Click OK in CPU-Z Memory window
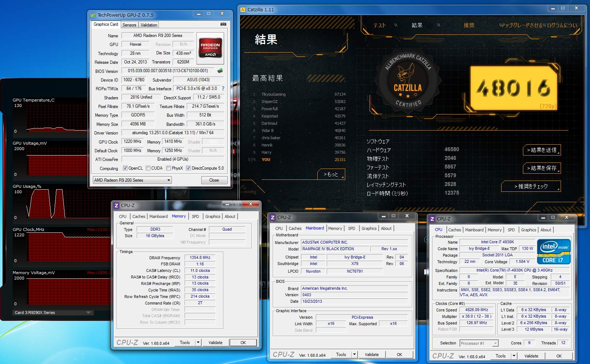The height and width of the screenshot is (364, 590). [243, 343]
